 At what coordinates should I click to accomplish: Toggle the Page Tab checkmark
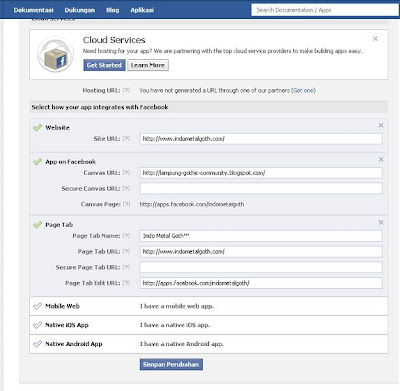click(38, 225)
